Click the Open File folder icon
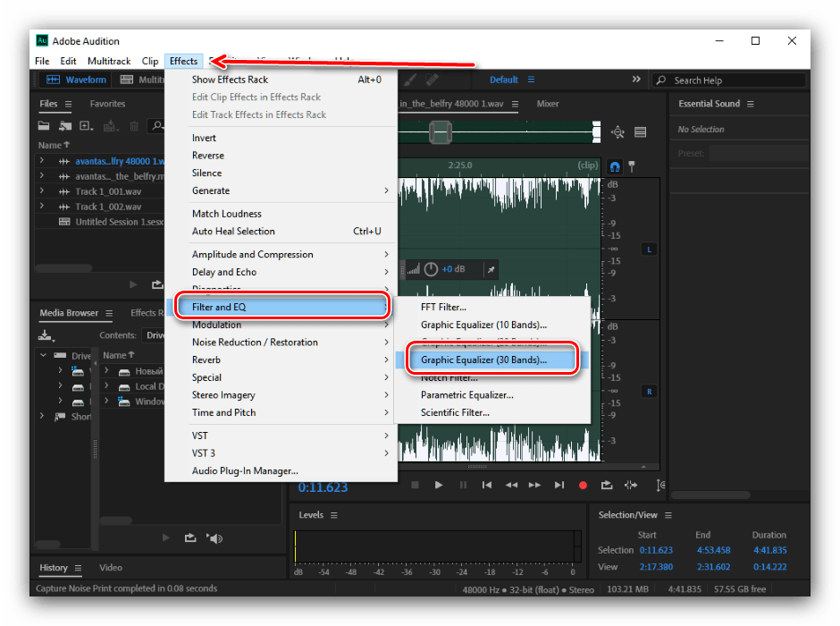Screen dimensions: 840x626 coord(46,126)
